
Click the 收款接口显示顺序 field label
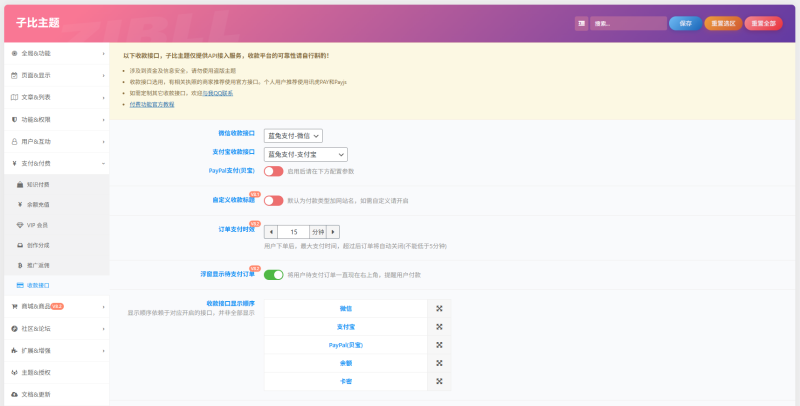coord(231,303)
